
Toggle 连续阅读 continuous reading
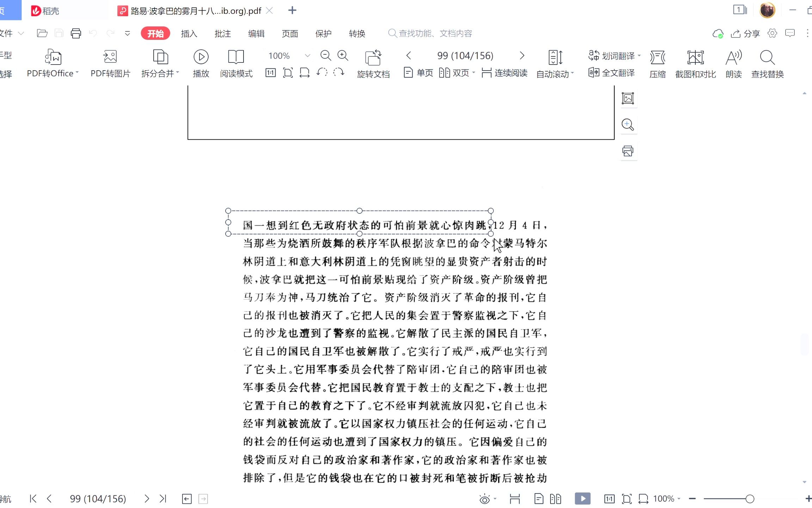[x=504, y=73]
